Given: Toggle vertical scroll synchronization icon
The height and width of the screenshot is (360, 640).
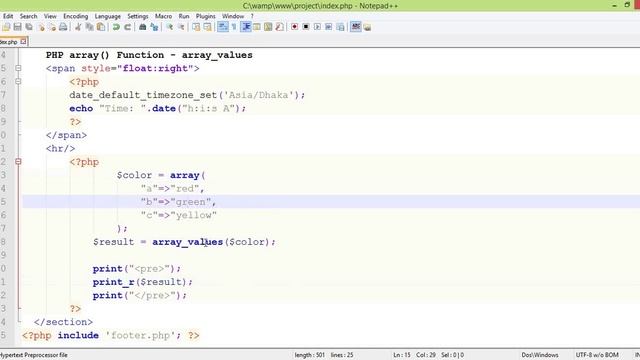Looking at the screenshot, I should point(196,27).
